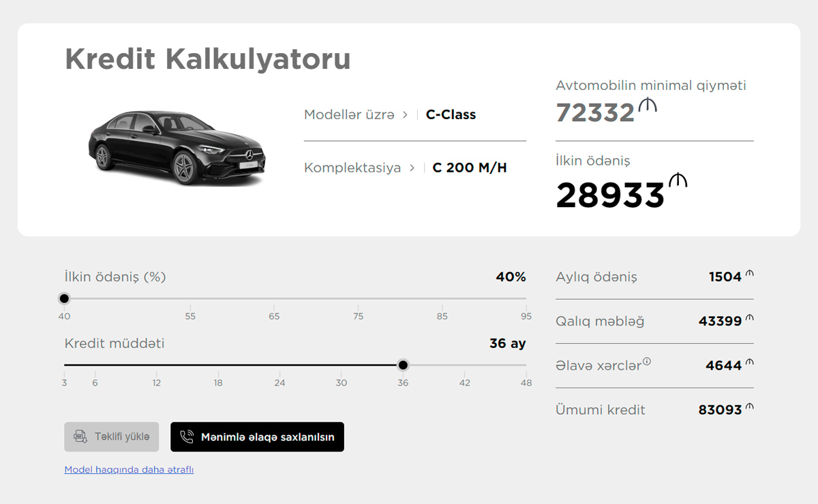Set loan term to the 24 month mark
Screen dimensions: 818x504
(x=279, y=366)
